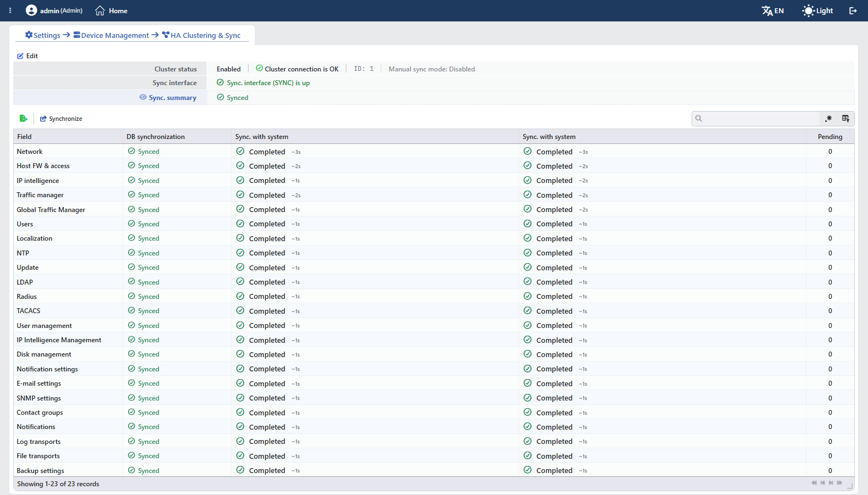
Task: Select the Traffic manager row
Action: 434,195
